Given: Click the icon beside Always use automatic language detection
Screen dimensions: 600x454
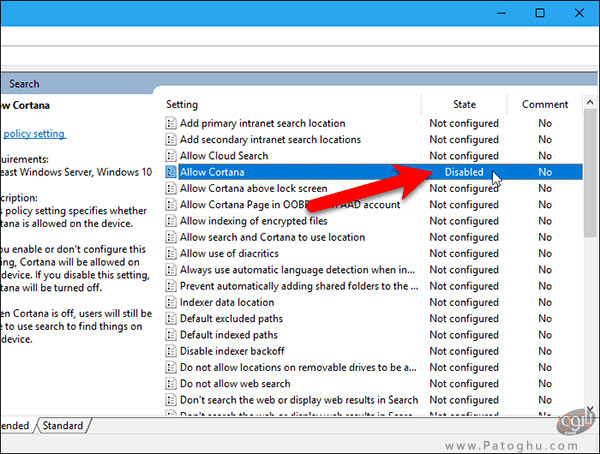Looking at the screenshot, I should [171, 270].
